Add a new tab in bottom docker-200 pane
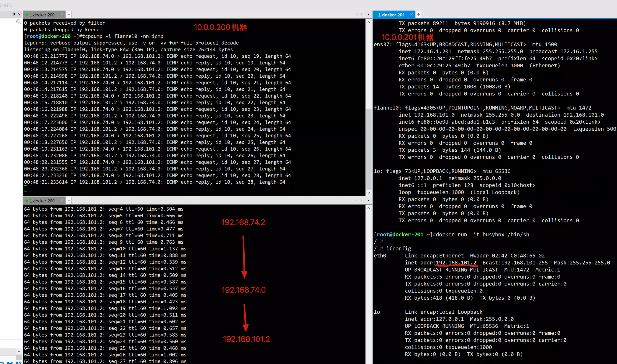 point(69,200)
